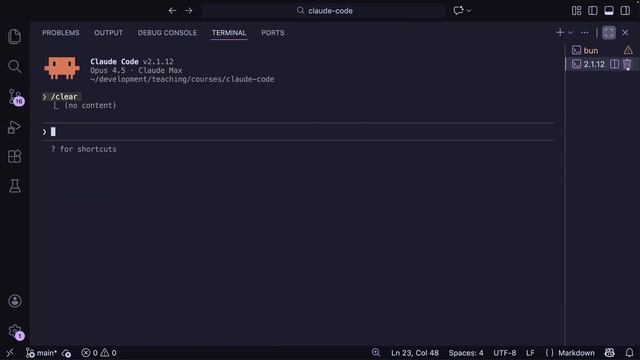Create a new terminal with plus icon
Image resolution: width=640 pixels, height=360 pixels.
pos(560,33)
